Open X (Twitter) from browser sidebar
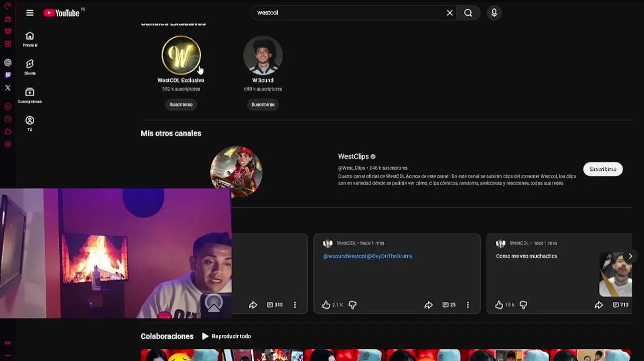The image size is (644, 361). click(8, 88)
